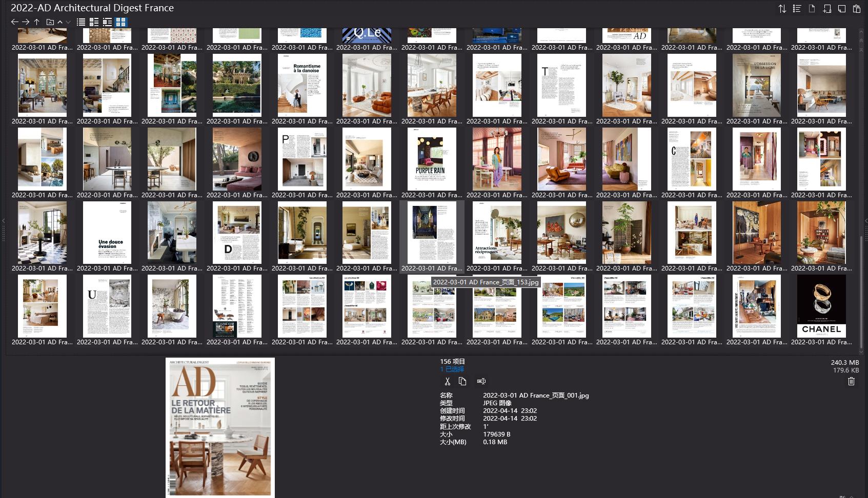Select the Rename icon next to Copy
The image size is (868, 498).
point(481,381)
